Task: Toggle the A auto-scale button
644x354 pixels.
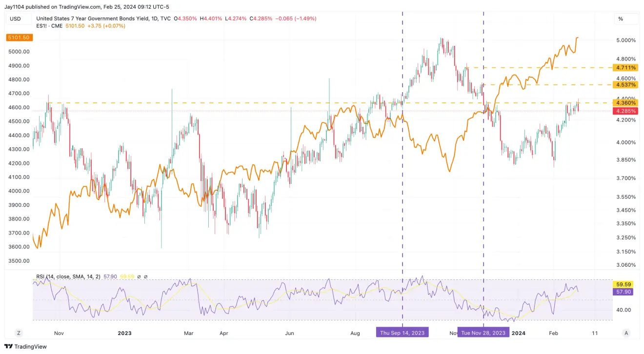Action: (x=626, y=333)
